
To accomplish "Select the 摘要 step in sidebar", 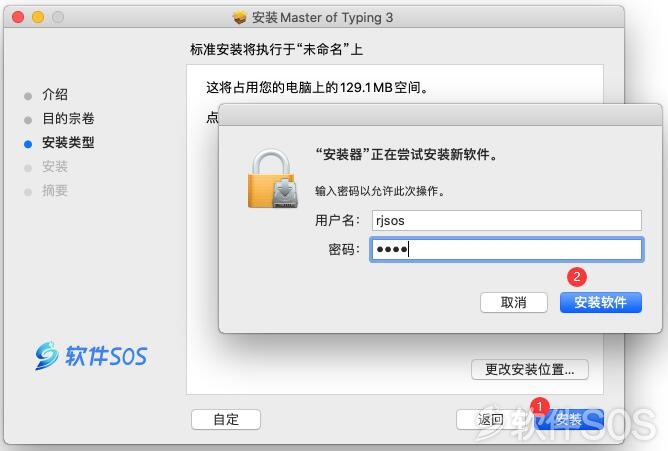I will click(x=55, y=190).
